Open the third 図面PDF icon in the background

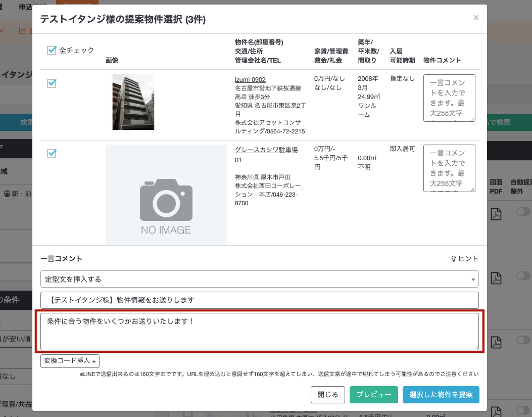pos(496,342)
